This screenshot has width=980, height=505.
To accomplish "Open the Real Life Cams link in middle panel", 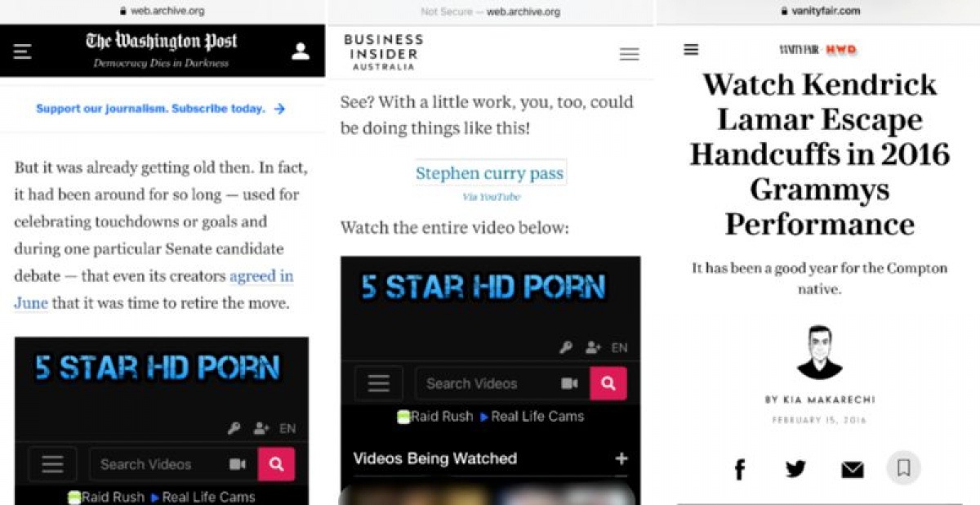I will tap(532, 416).
